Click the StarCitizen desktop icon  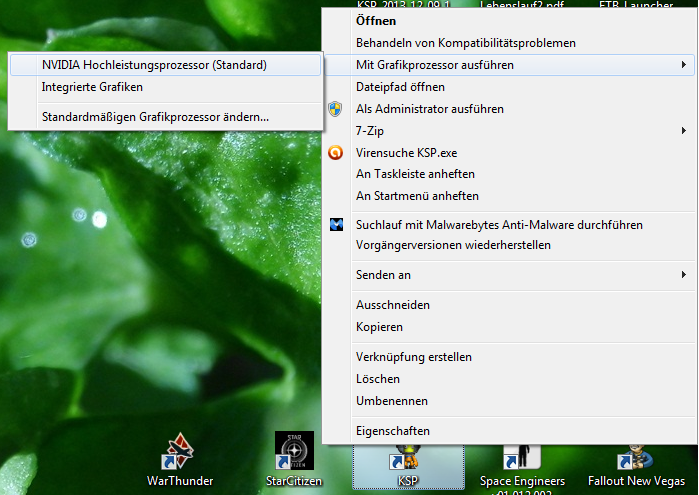[x=294, y=452]
